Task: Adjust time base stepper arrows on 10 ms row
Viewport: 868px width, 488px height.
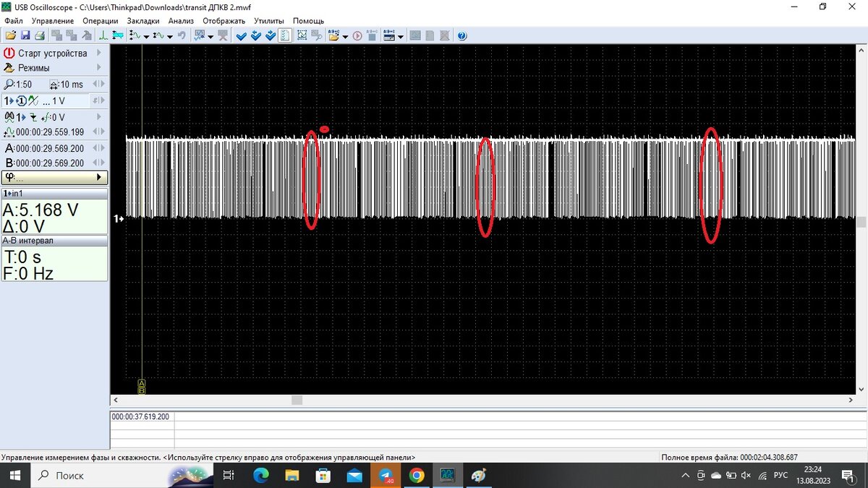Action: (98, 84)
